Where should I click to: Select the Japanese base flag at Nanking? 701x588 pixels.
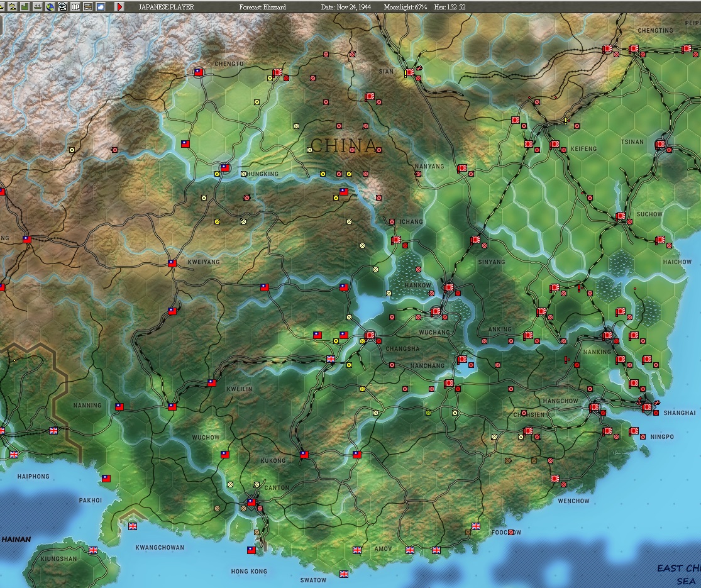click(607, 335)
